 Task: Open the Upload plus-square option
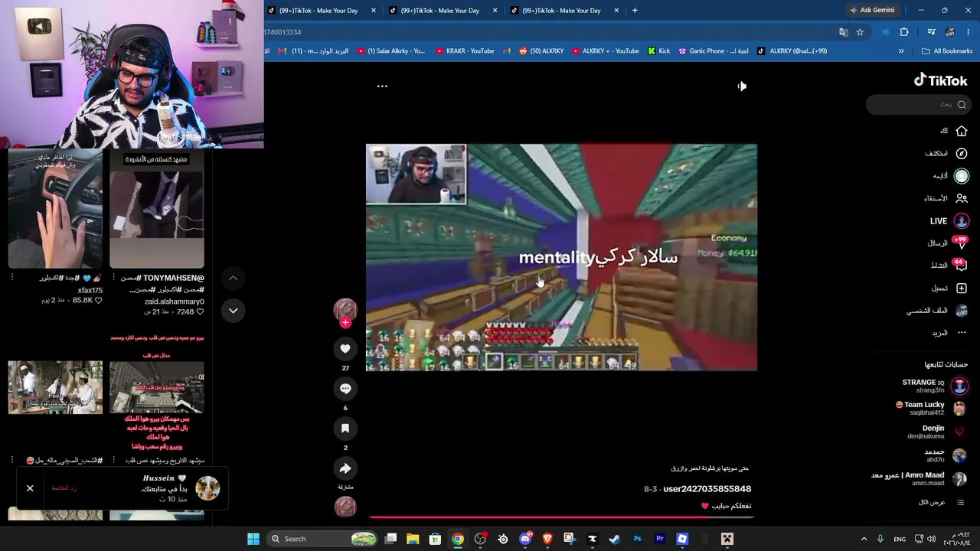tap(950, 289)
